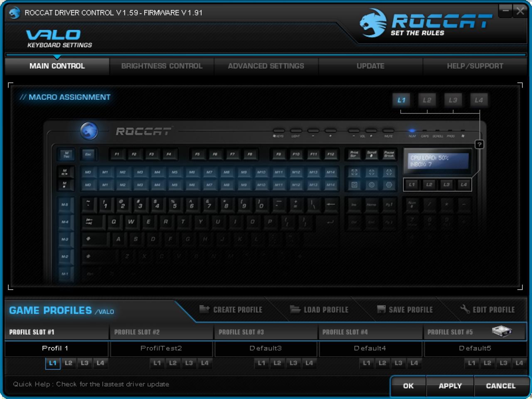Select the M7 key in the lower macro row

[x=209, y=185]
